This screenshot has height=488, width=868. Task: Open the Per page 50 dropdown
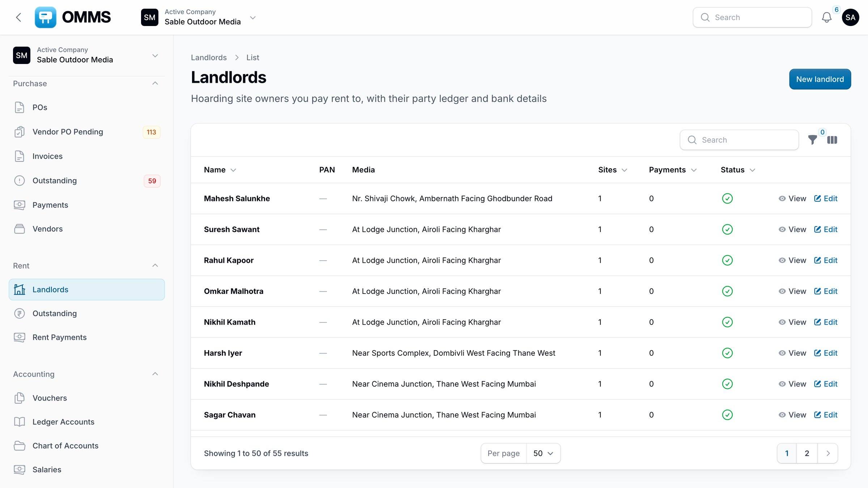(x=543, y=453)
